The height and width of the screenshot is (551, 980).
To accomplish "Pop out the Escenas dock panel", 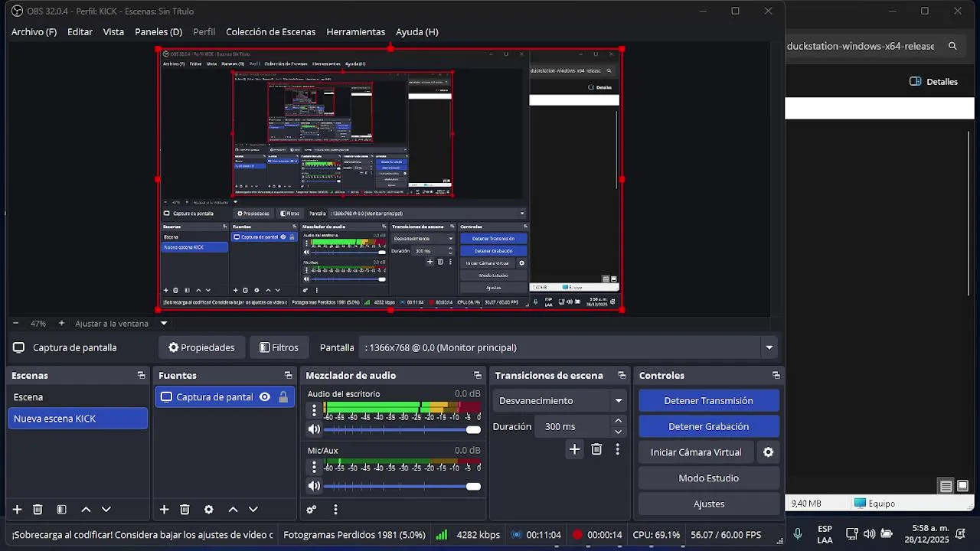I will 141,375.
